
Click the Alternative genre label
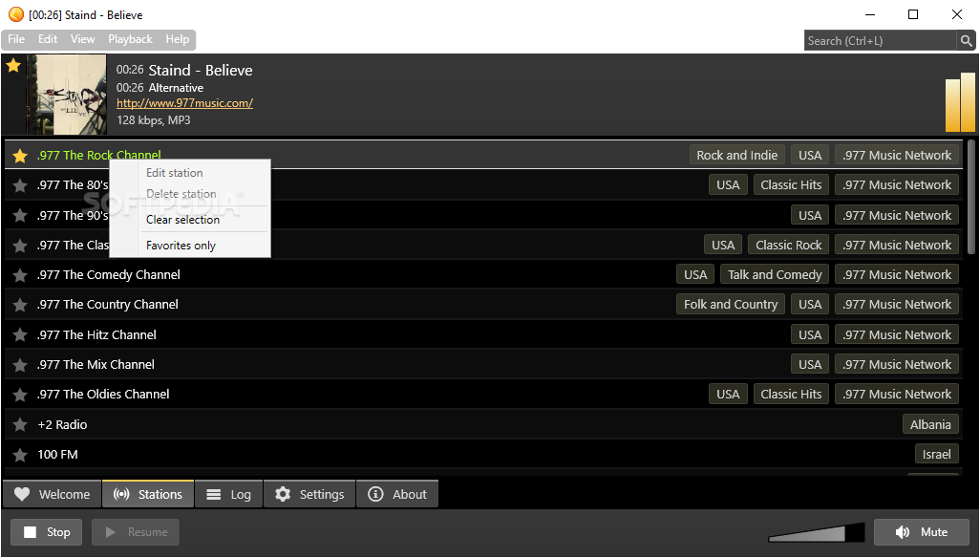pos(176,88)
